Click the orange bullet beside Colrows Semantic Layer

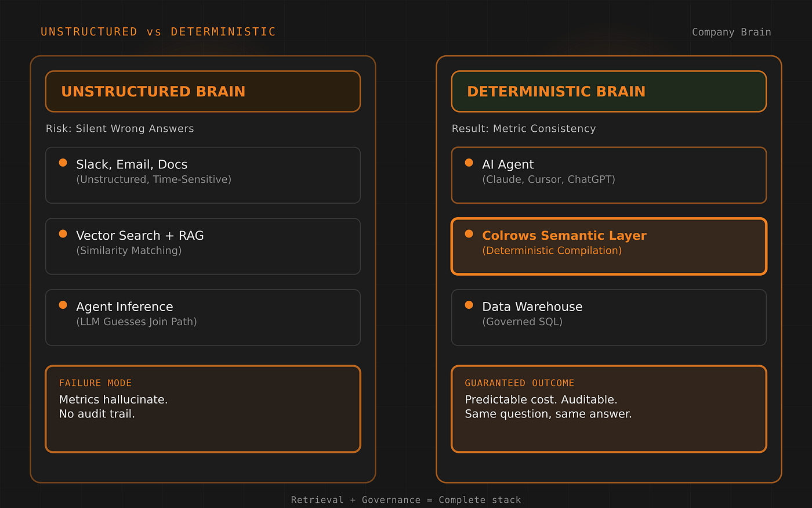tap(469, 233)
